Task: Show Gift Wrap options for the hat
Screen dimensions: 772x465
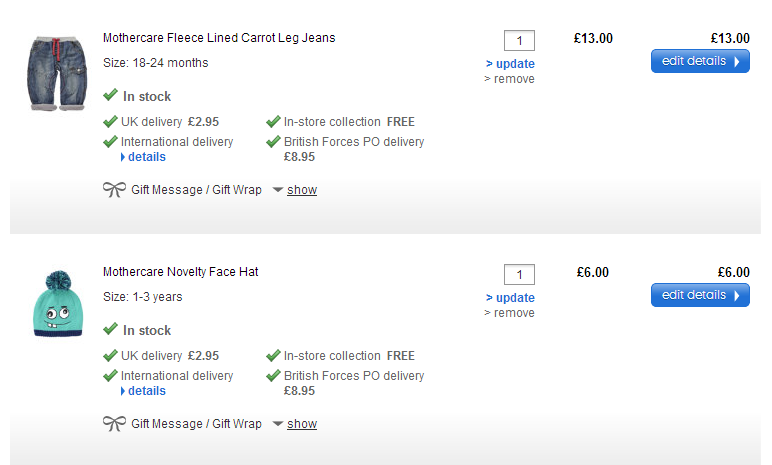Action: coord(301,424)
